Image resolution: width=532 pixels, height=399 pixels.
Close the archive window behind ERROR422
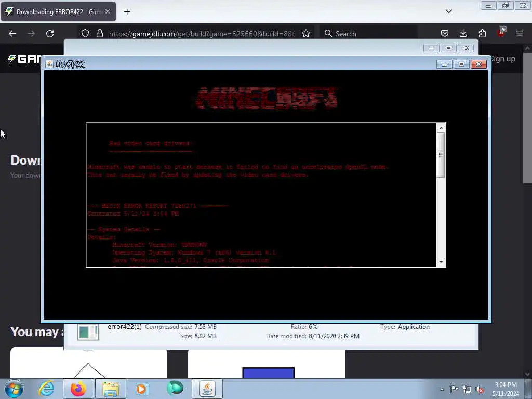[465, 48]
